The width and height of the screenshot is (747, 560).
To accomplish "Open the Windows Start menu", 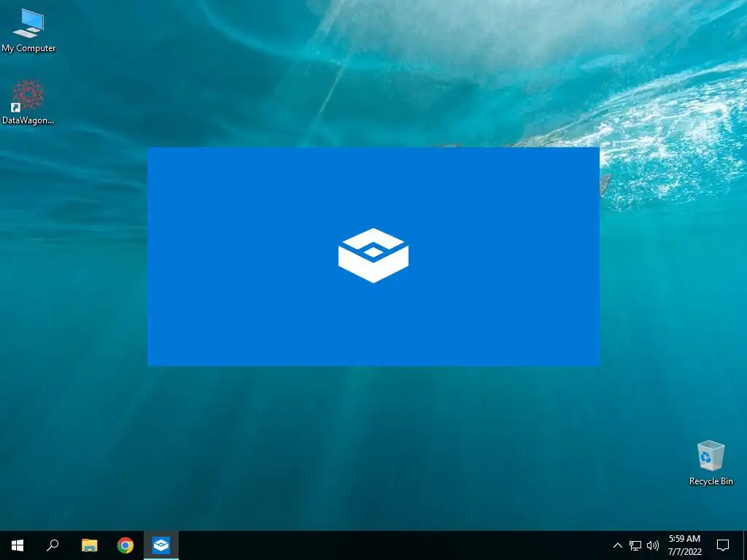I will tap(18, 545).
